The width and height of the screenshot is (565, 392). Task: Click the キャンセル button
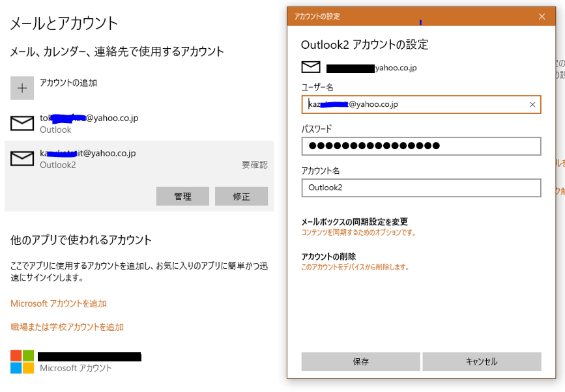click(482, 361)
